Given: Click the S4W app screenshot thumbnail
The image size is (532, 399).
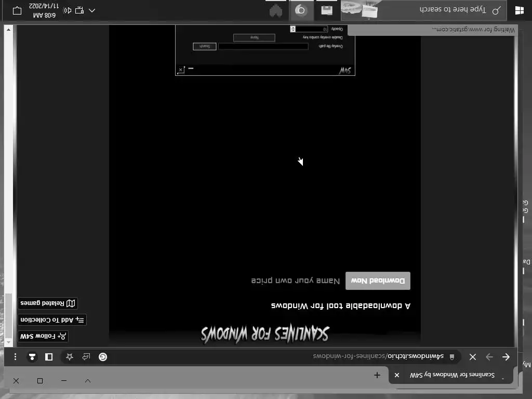Looking at the screenshot, I should coord(265,50).
